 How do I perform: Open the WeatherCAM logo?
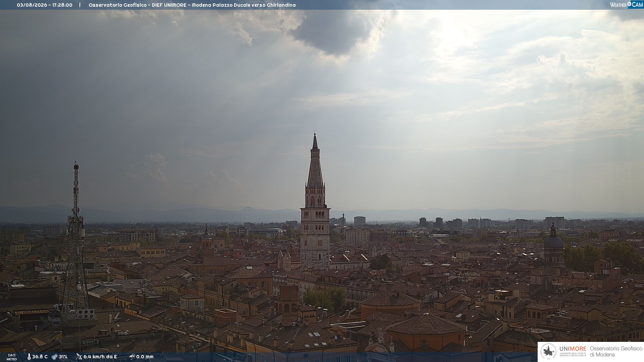627,5
